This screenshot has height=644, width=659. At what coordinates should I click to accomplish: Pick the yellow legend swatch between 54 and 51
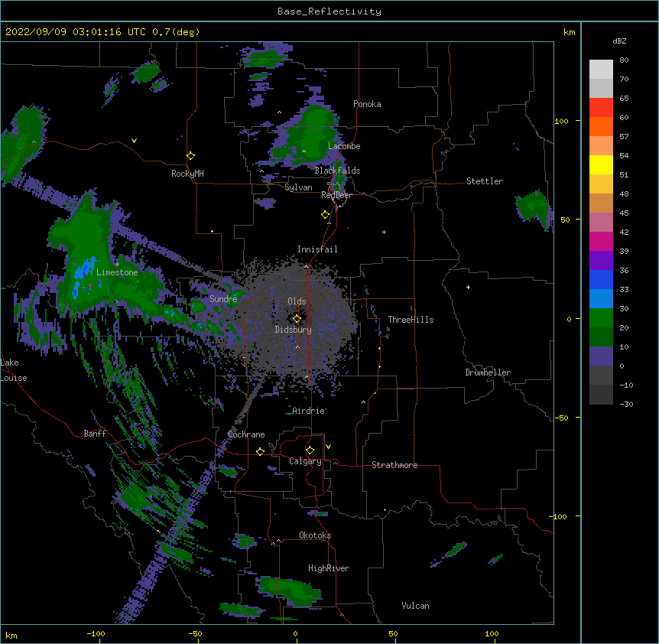pyautogui.click(x=601, y=164)
